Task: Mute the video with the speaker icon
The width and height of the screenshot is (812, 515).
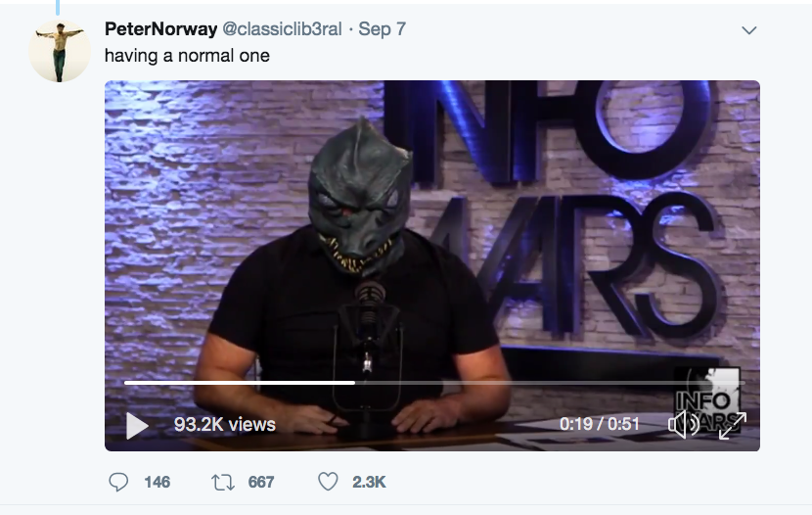Action: 684,424
